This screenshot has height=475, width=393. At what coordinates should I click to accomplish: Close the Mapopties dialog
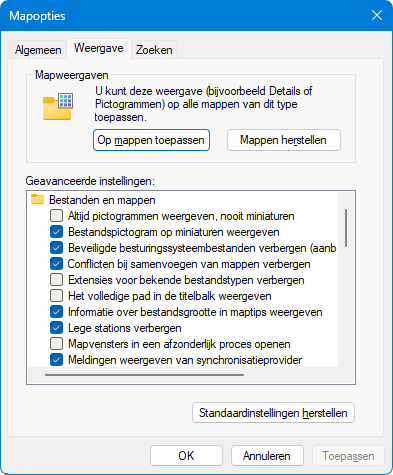pos(377,15)
